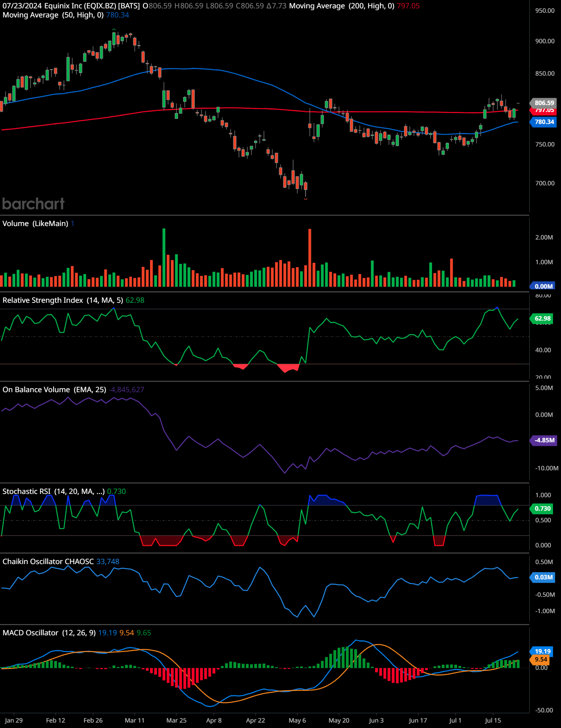The width and height of the screenshot is (561, 728).
Task: Click the May 20 date label
Action: point(339,720)
